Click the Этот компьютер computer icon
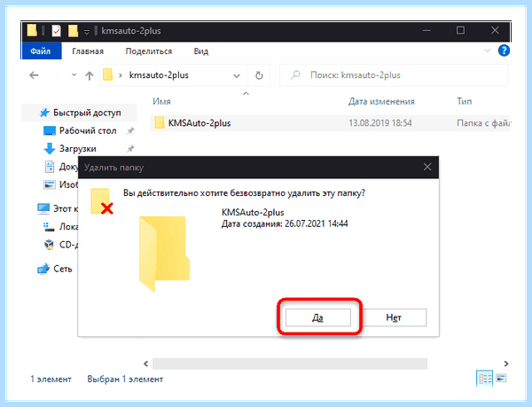Viewport: 532px width, 407px height. click(x=43, y=208)
